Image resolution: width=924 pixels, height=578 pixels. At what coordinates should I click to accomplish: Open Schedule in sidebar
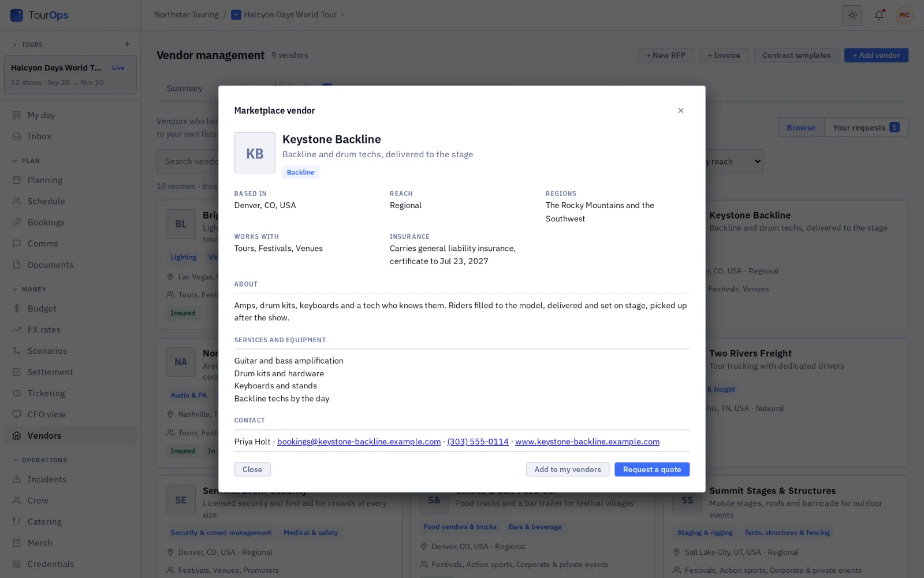tap(70, 201)
